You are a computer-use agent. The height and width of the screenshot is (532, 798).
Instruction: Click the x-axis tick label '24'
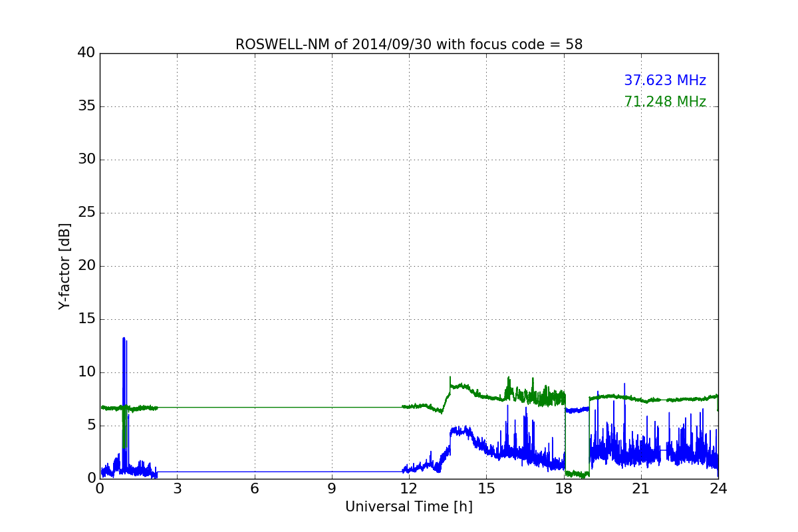point(718,488)
